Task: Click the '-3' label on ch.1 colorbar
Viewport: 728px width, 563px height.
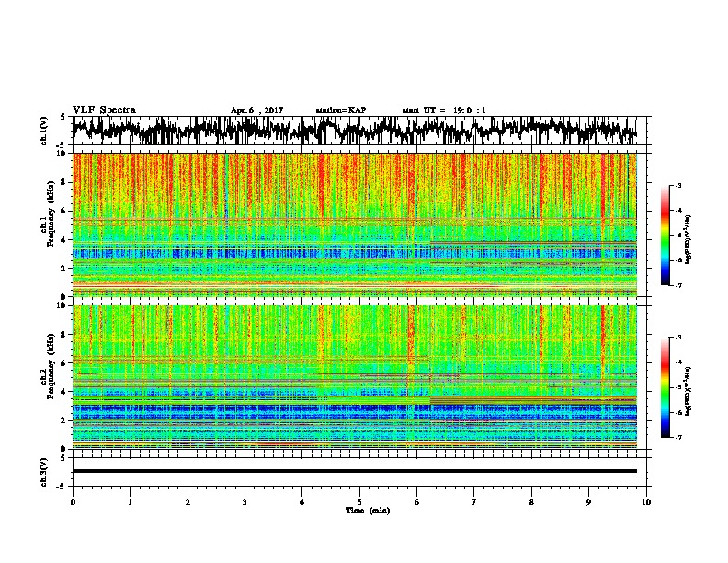Action: [677, 185]
